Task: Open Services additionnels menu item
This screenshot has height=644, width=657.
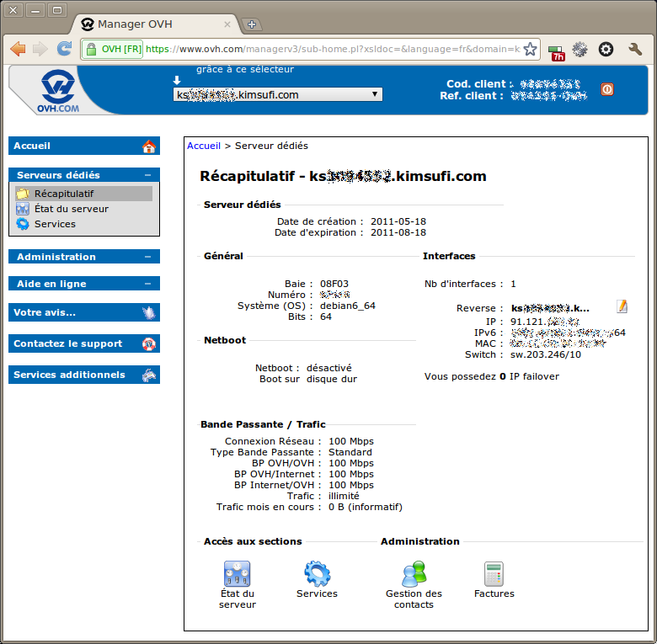Action: pyautogui.click(x=83, y=375)
